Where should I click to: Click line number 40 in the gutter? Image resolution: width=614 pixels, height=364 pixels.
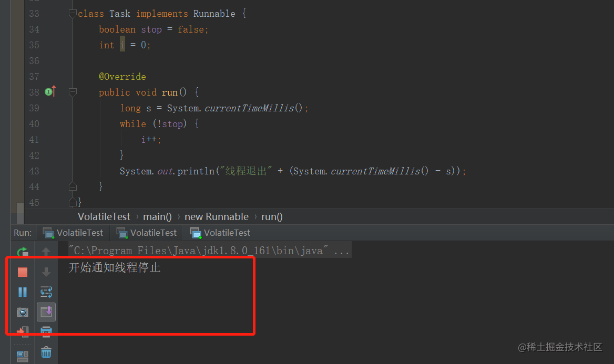34,124
